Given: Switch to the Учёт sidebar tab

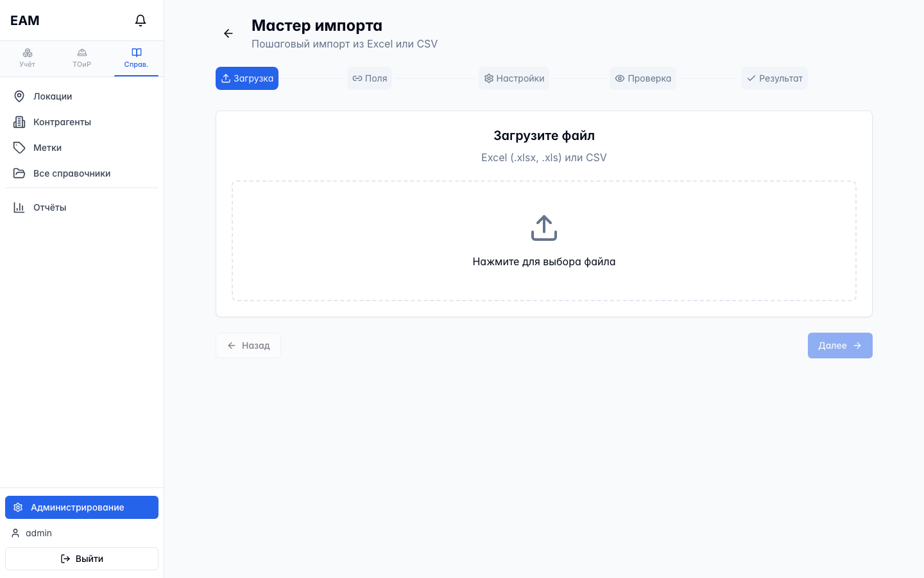Looking at the screenshot, I should (x=27, y=58).
